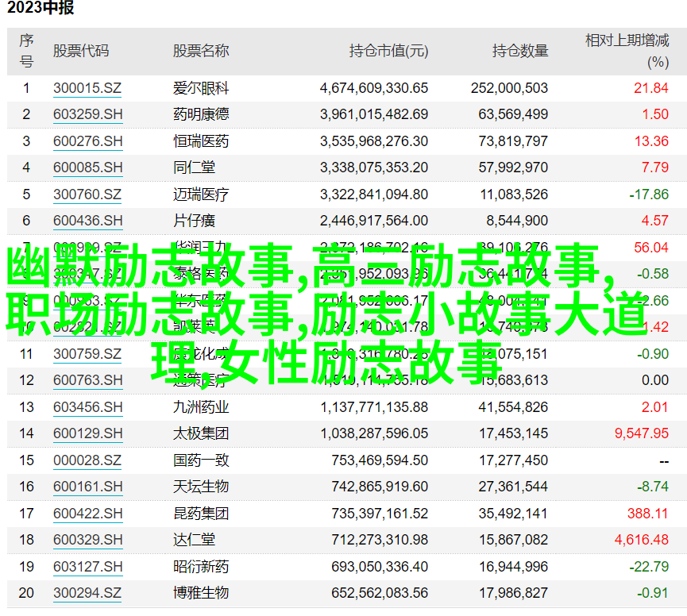Select stock name 达仁堂
The width and height of the screenshot is (687, 616).
[194, 539]
